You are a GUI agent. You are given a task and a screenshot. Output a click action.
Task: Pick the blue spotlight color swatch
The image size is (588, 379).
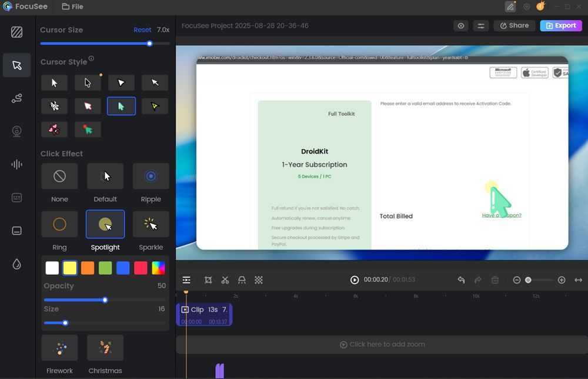point(123,268)
